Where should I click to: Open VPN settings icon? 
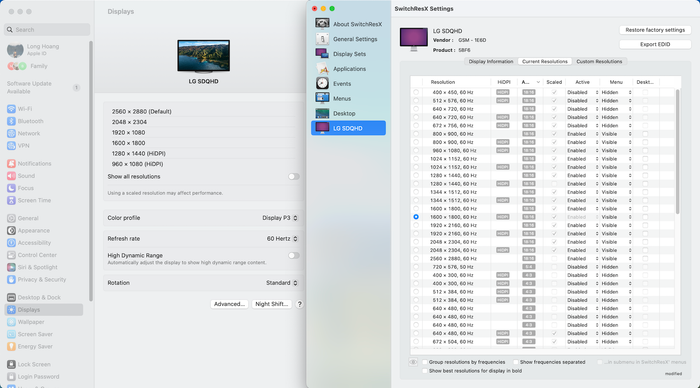click(x=11, y=146)
